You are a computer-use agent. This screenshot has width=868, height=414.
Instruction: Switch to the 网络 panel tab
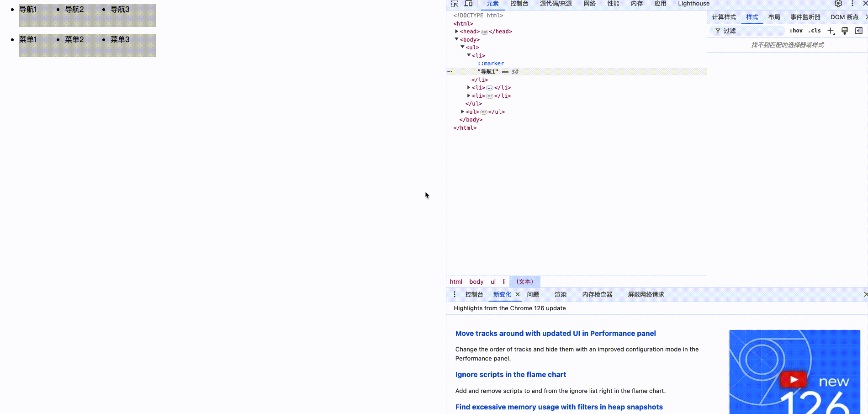point(589,4)
